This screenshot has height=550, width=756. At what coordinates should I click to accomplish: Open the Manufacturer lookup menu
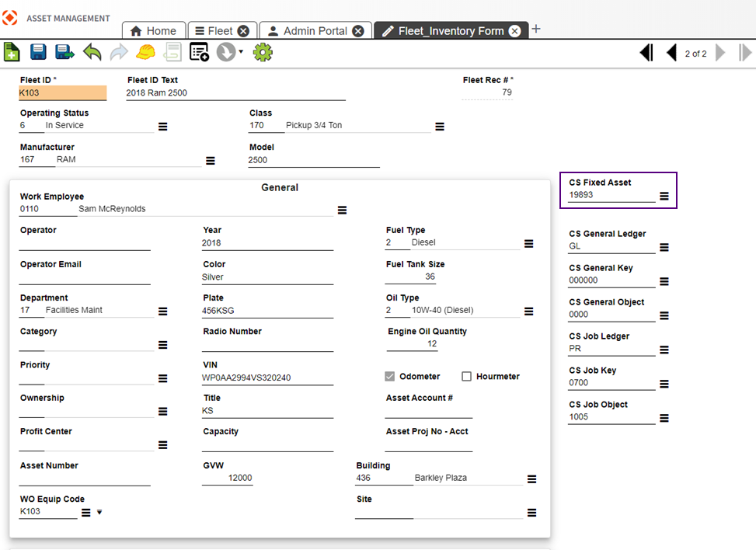tap(211, 161)
